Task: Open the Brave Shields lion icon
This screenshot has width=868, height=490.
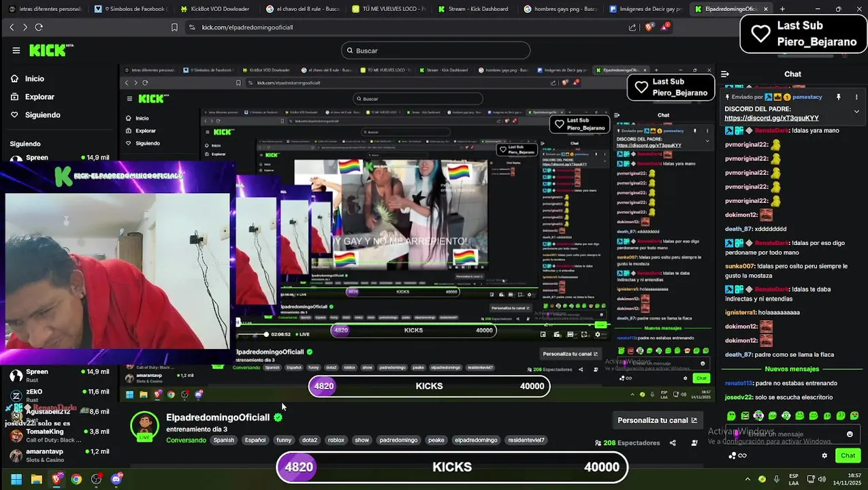Action: click(x=649, y=27)
